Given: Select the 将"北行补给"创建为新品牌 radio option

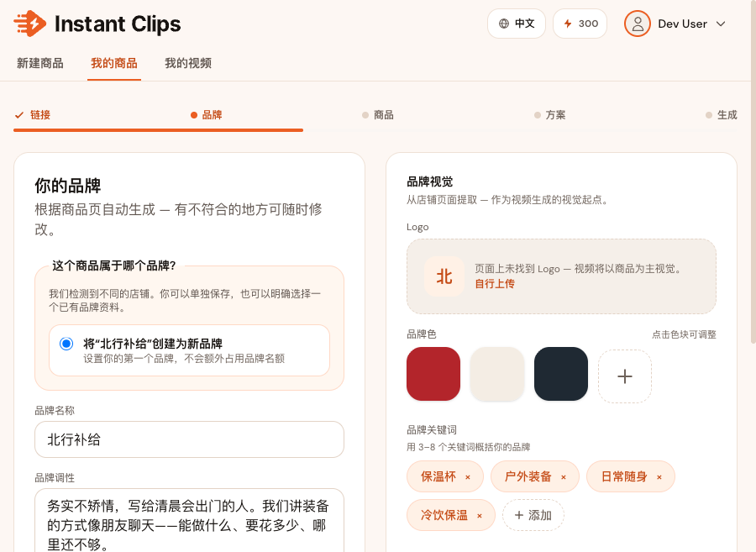Looking at the screenshot, I should tap(66, 344).
